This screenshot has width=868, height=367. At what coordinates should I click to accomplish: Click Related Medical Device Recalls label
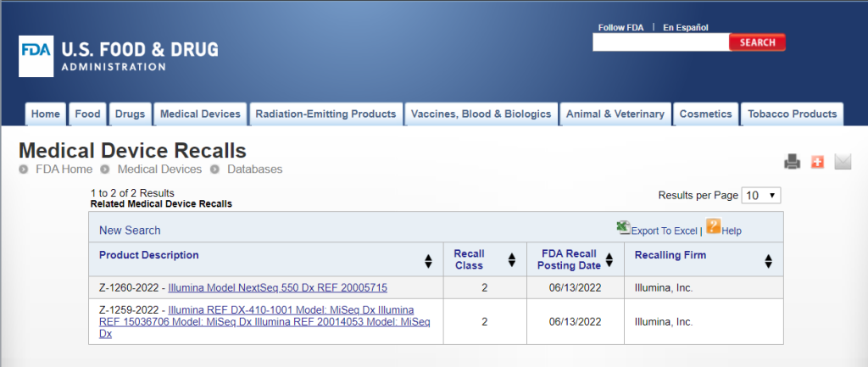pos(161,203)
